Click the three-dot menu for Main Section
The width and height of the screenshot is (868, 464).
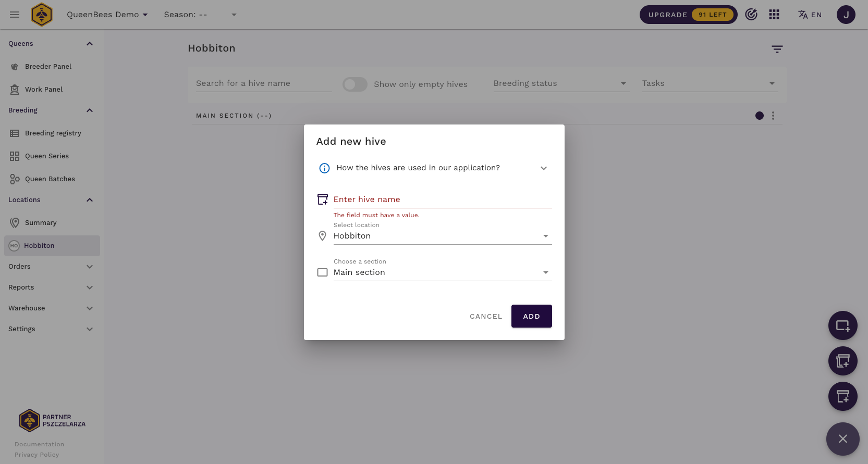click(773, 116)
